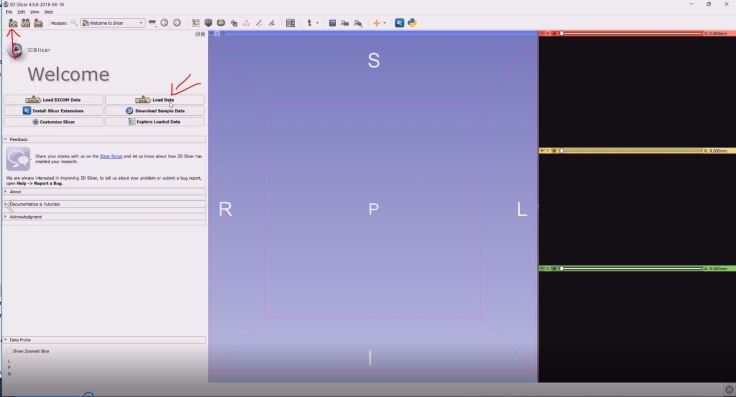Go to next module with forward arrow

[x=177, y=23]
